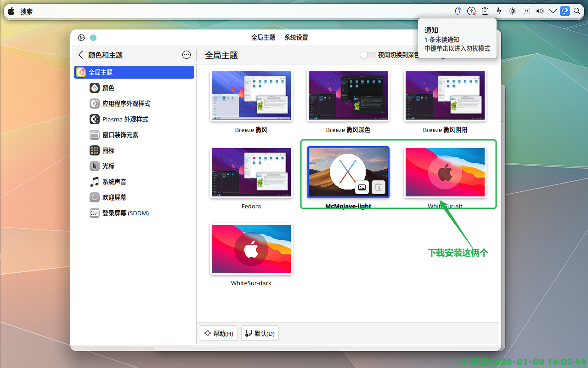
Task: Open the brightness and color tray icon
Action: [x=513, y=11]
